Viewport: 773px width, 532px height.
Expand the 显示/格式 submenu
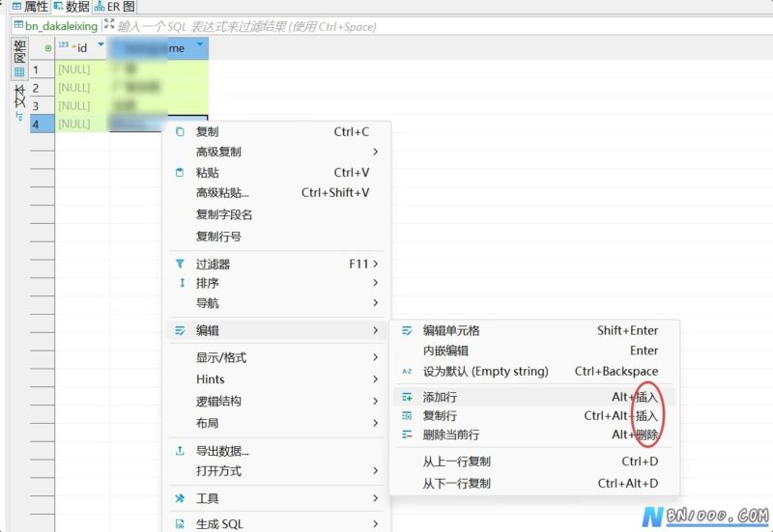tap(376, 357)
